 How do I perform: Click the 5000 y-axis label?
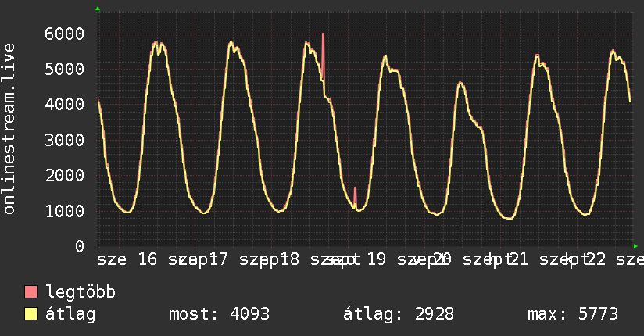point(65,69)
